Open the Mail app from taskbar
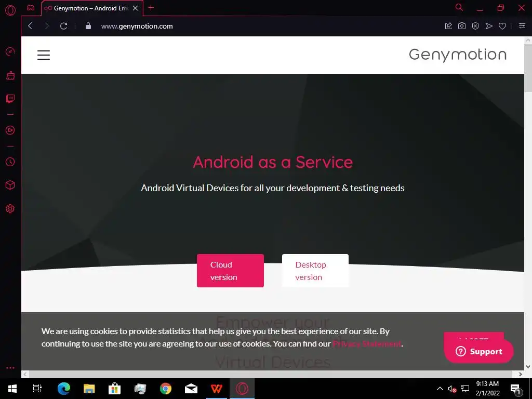532x399 pixels. point(191,389)
